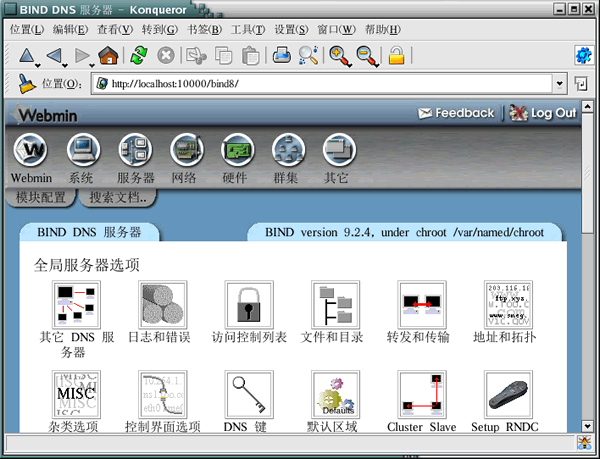Open the 编辑(E) menu
The height and width of the screenshot is (459, 600).
70,30
